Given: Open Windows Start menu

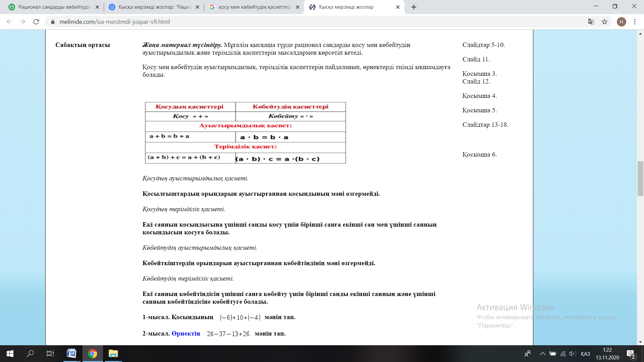Looking at the screenshot, I should [x=10, y=354].
